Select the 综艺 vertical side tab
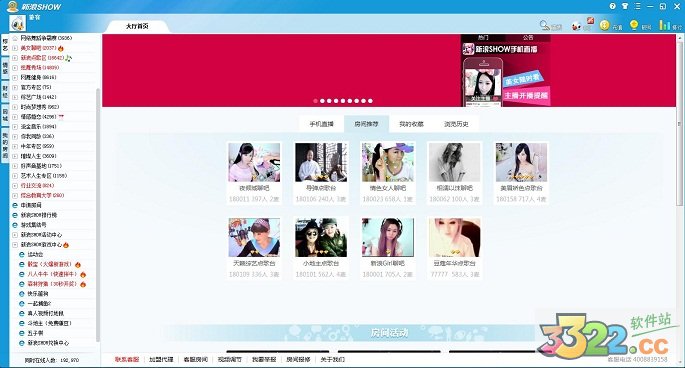685x368 pixels. coord(5,45)
